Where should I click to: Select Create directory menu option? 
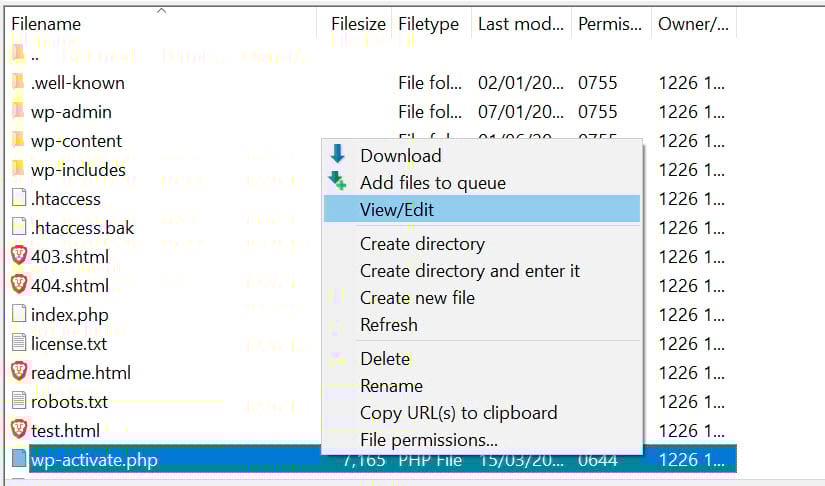click(x=422, y=244)
